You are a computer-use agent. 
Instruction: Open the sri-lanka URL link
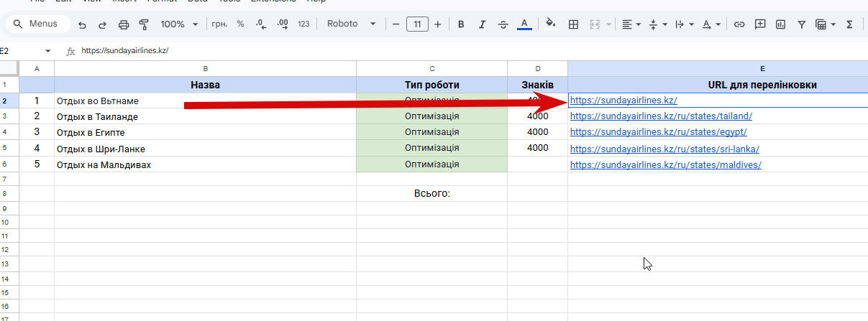point(664,149)
